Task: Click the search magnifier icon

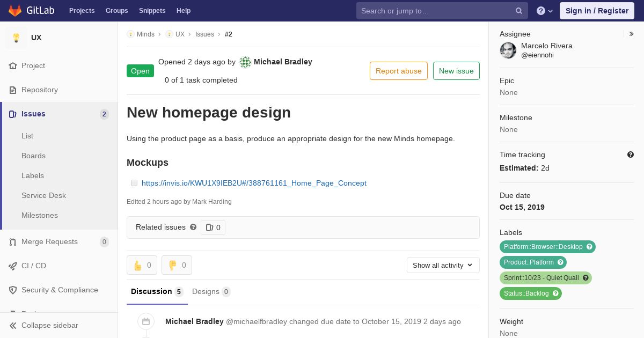Action: [x=519, y=11]
